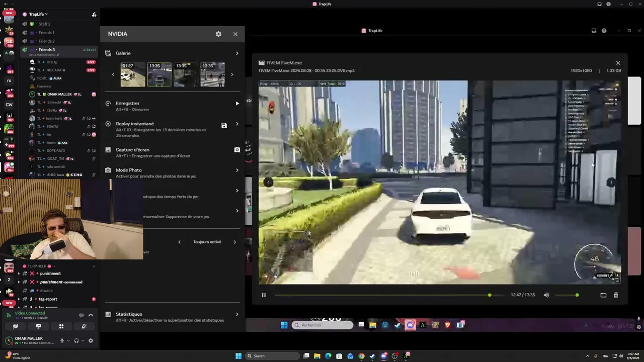Show previous gallery thumbnails
The height and width of the screenshot is (362, 644).
click(113, 74)
